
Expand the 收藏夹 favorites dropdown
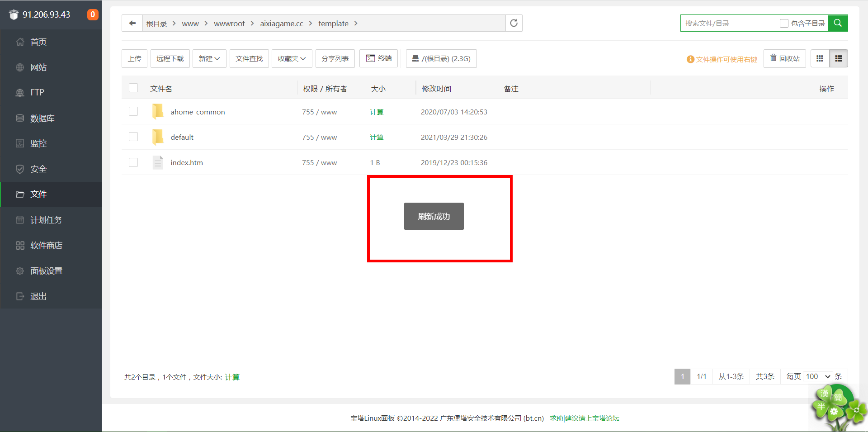[x=292, y=58]
